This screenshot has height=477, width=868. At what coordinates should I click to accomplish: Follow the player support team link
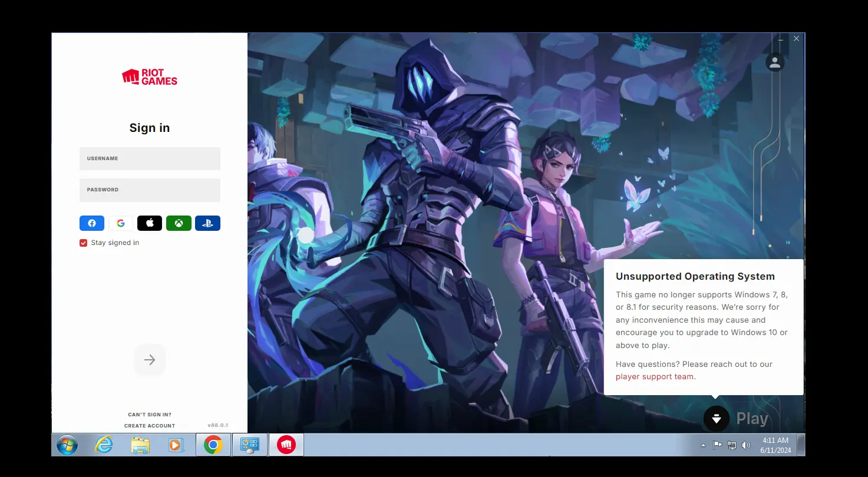[655, 377]
